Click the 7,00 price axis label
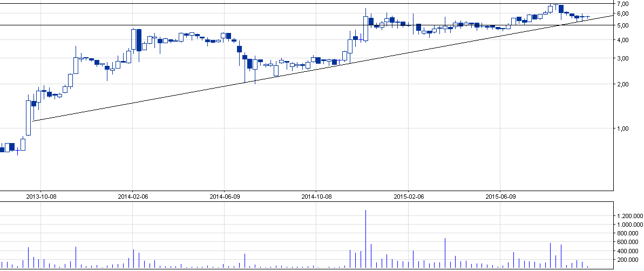644x271 pixels. click(x=623, y=4)
